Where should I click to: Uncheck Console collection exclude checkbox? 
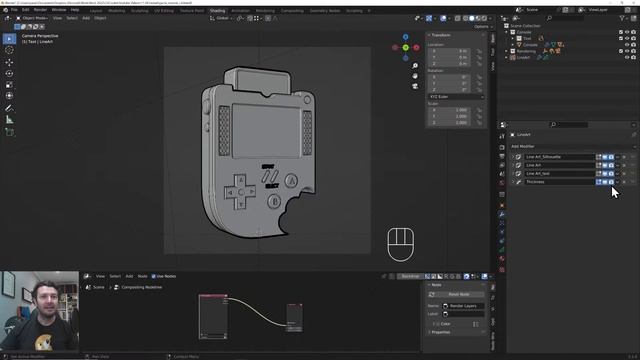[x=621, y=32]
